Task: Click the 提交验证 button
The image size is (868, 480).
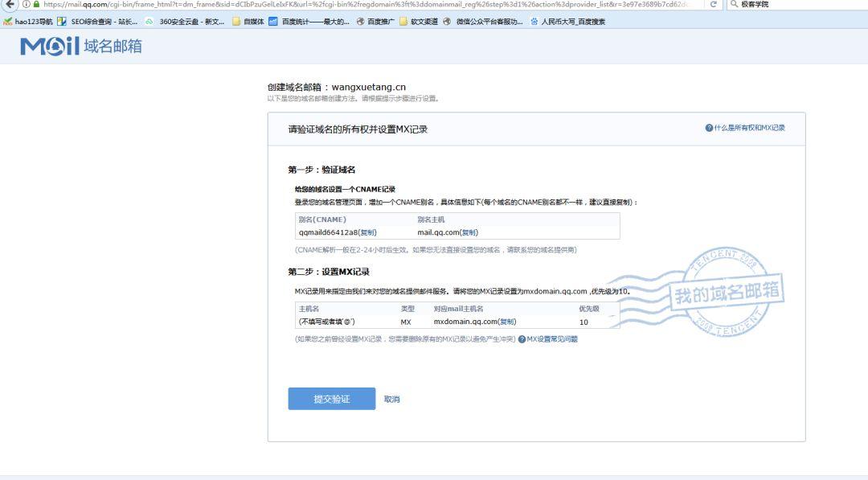Action: tap(331, 398)
